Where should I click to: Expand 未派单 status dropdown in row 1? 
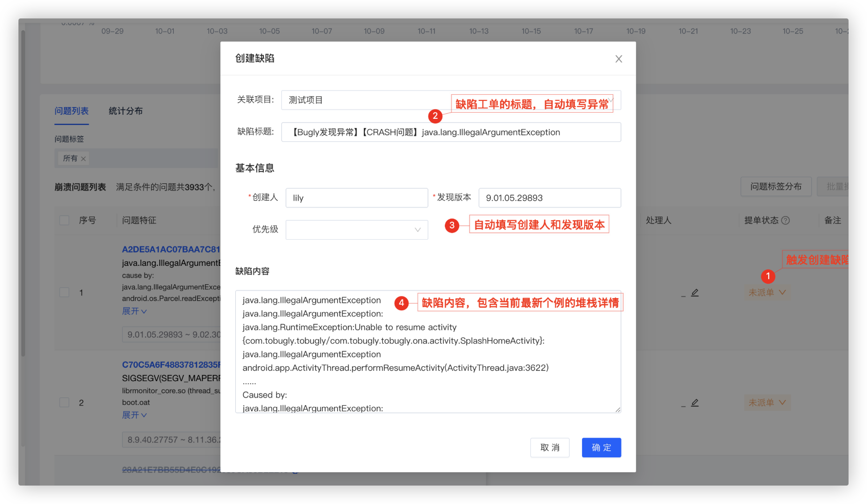click(x=767, y=292)
